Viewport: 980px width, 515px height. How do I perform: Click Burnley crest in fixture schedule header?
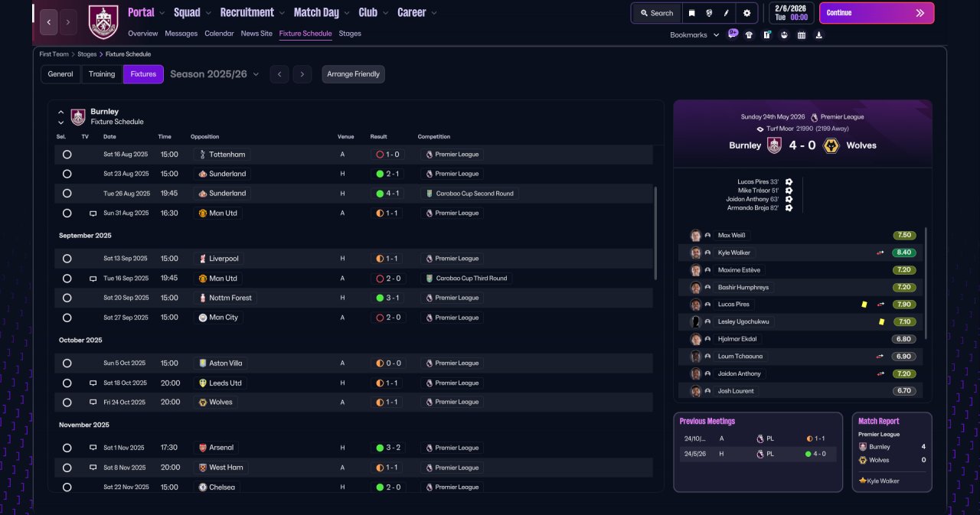pos(78,116)
